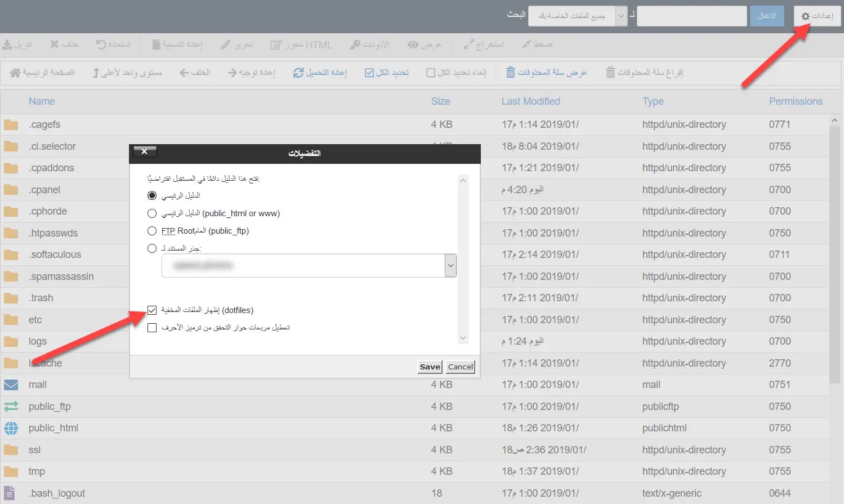Select the Home Directory radio button
This screenshot has width=844, height=504.
[x=151, y=195]
